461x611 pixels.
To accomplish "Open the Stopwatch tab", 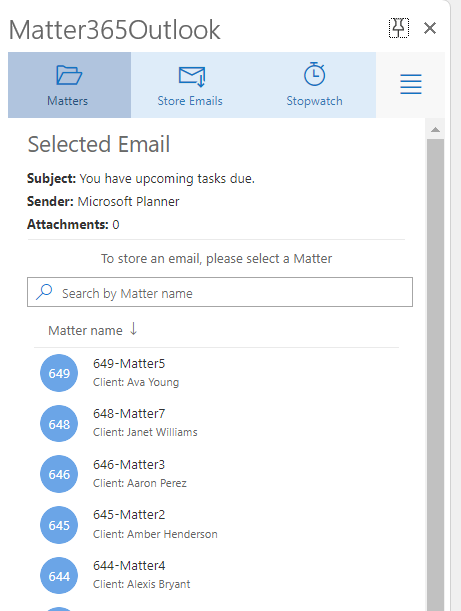I will click(x=314, y=85).
